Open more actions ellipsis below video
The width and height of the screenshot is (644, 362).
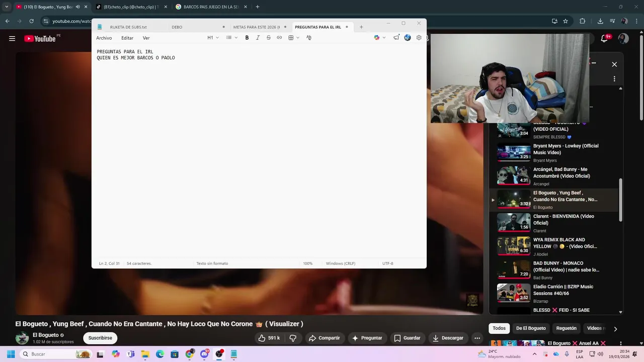[477, 338]
